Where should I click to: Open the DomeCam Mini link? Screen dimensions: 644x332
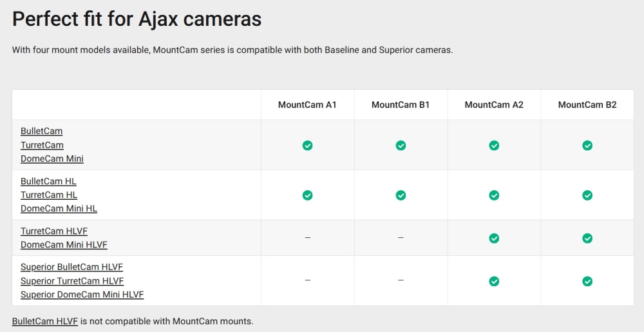pyautogui.click(x=52, y=159)
